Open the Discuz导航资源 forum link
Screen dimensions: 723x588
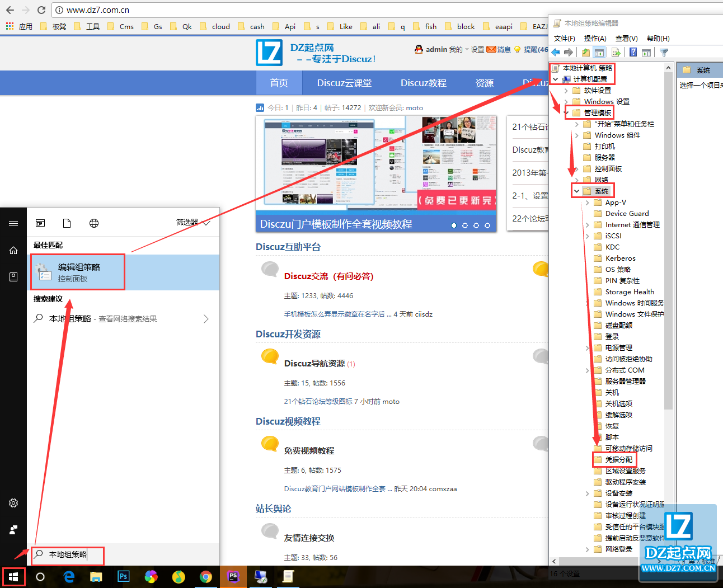pyautogui.click(x=314, y=364)
